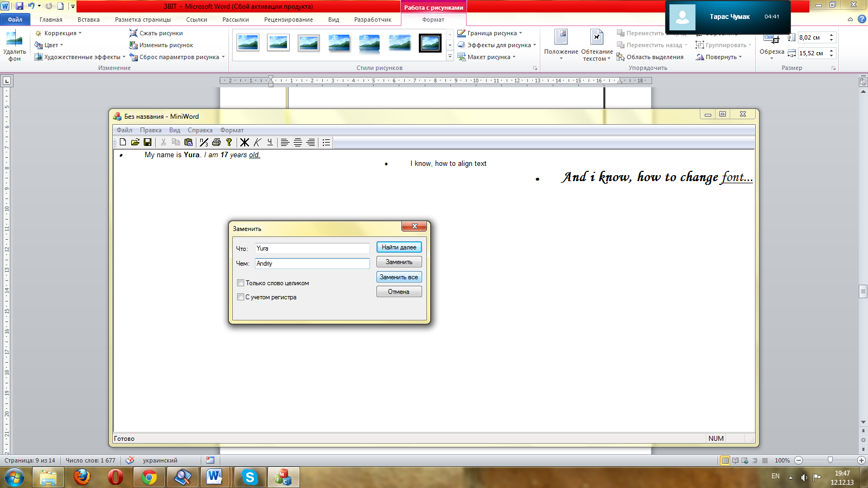This screenshot has height=488, width=868.
Task: Open the 'Положение' dropdown
Action: pyautogui.click(x=561, y=45)
